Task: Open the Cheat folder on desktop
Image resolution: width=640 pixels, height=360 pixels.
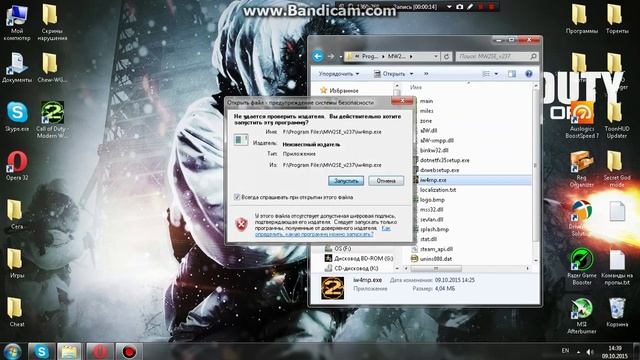Action: coord(16,312)
